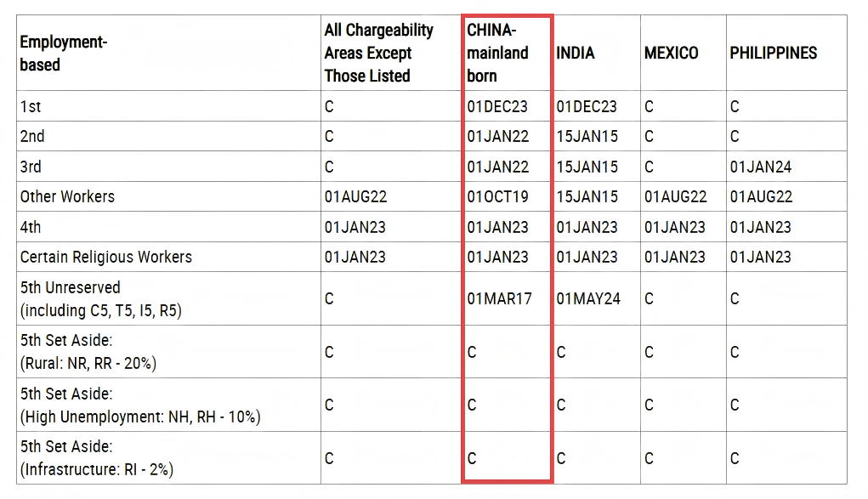Viewport: 868px width, 499px height.
Task: Select the 01MAR17 date cell
Action: (499, 298)
